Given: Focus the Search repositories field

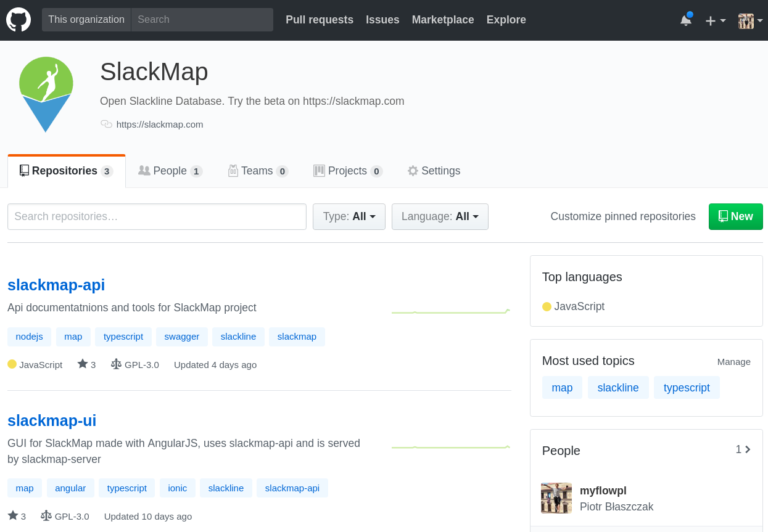Looking at the screenshot, I should [157, 216].
